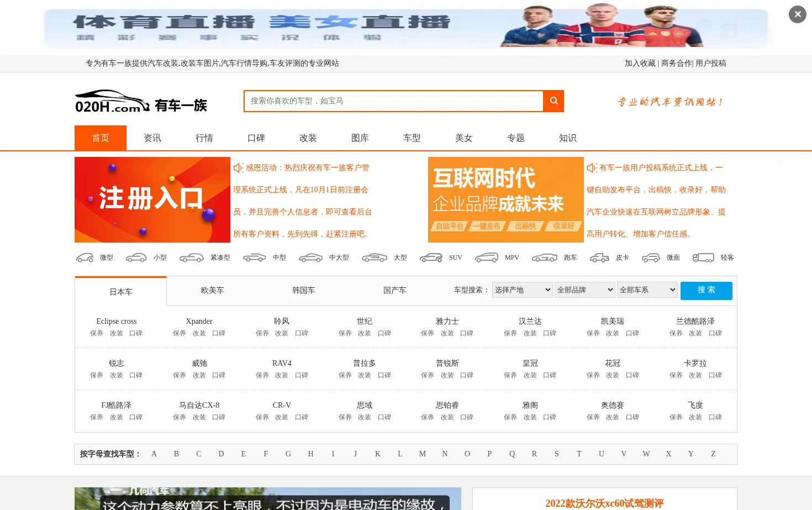This screenshot has height=510, width=812.
Task: Close the top banner advertisement
Action: [x=797, y=14]
